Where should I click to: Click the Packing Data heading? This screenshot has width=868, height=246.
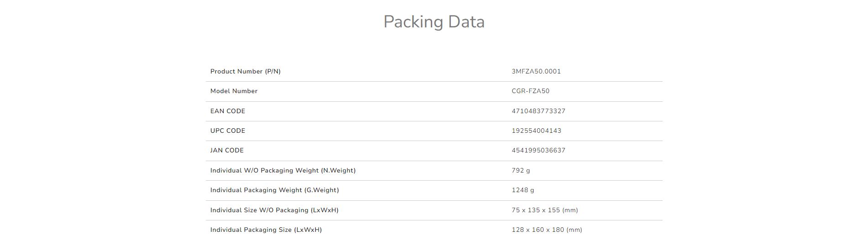[434, 22]
